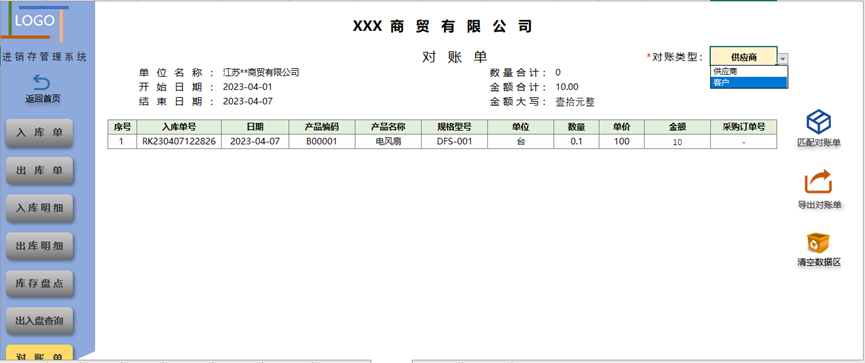This screenshot has width=865, height=363.
Task: Open the 库存盘点 sidebar button
Action: pos(39,283)
